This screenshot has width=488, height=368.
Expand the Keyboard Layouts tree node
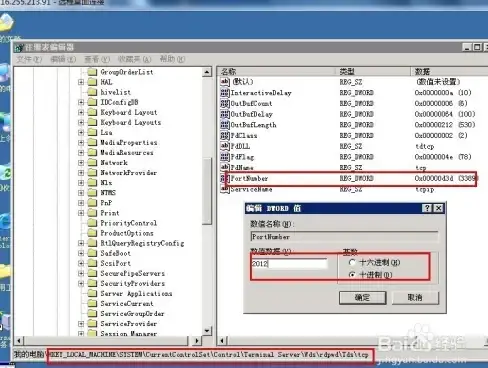[x=81, y=122]
